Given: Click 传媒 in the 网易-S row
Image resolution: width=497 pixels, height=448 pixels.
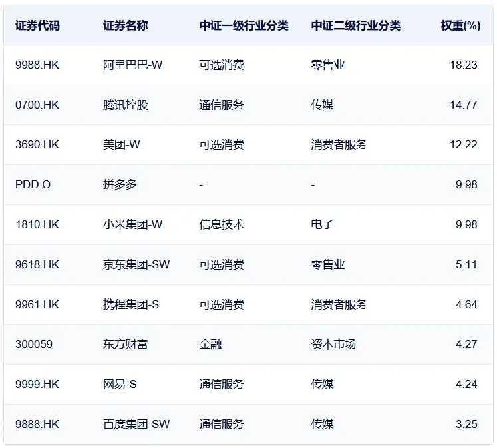Looking at the screenshot, I should [x=322, y=385].
